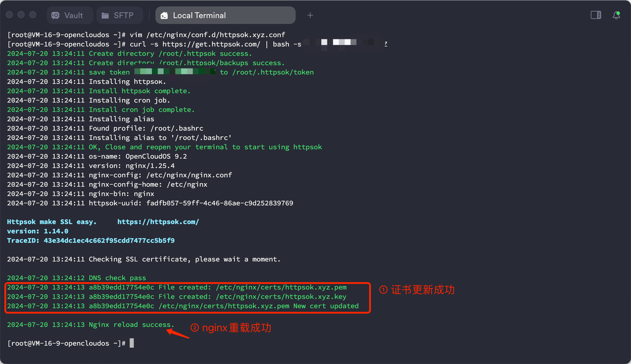
Task: Click 'Install httpsok complete.' line
Action: tap(99, 91)
